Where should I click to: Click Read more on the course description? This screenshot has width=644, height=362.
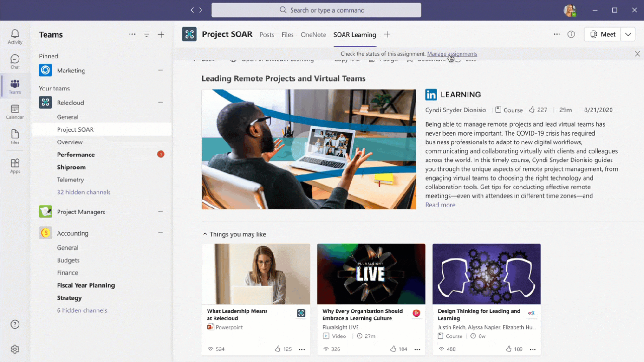click(x=440, y=205)
